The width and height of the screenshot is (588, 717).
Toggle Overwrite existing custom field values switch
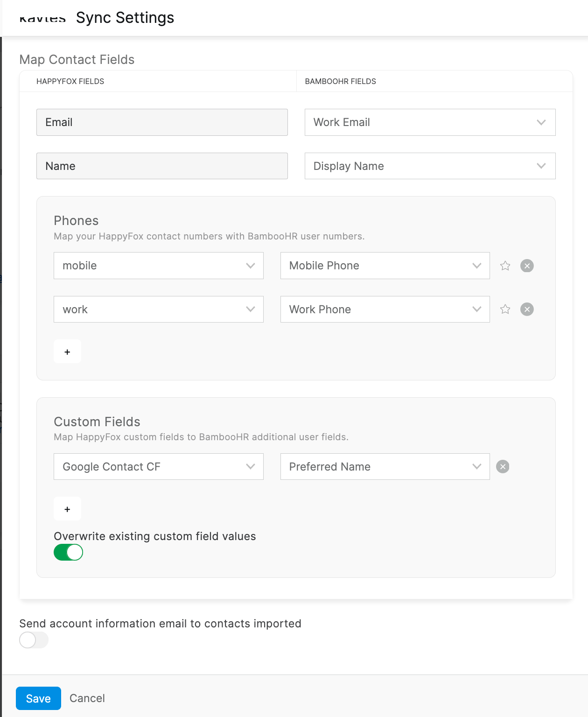68,552
